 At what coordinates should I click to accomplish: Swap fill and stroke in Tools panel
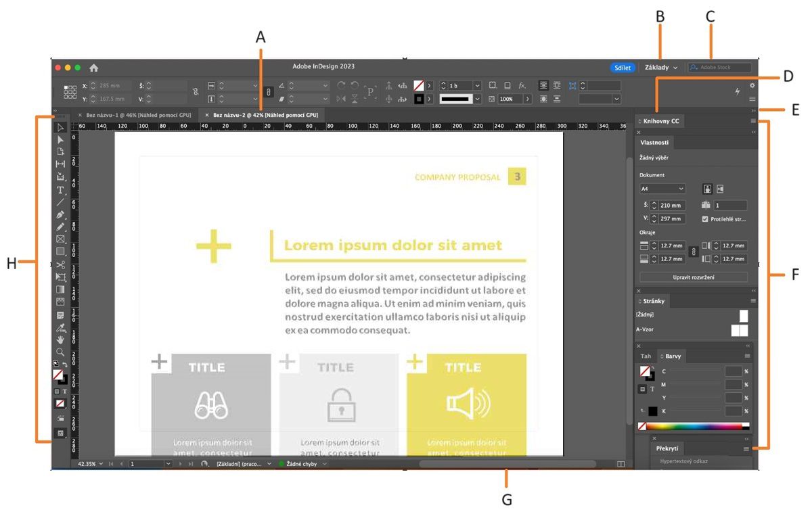pos(65,365)
